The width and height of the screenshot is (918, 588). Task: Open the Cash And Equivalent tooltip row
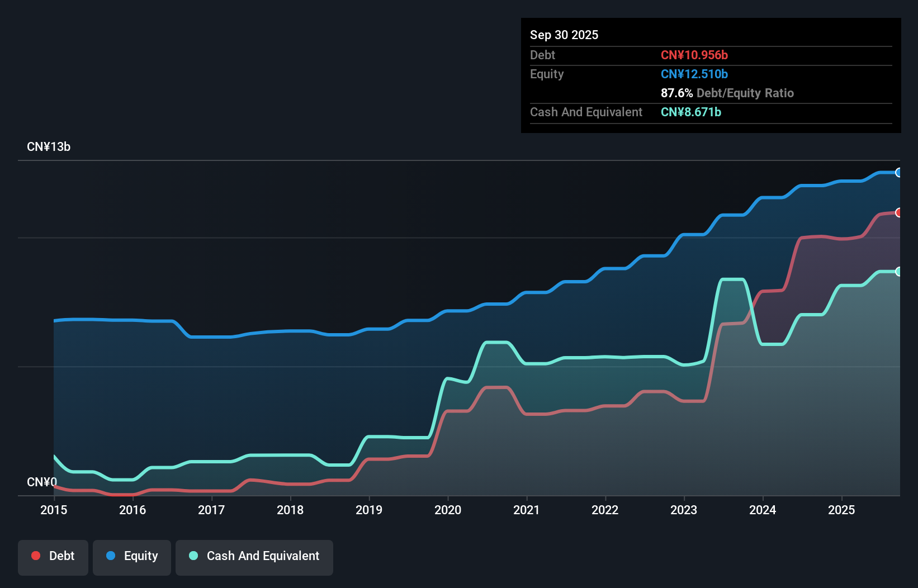click(x=586, y=112)
